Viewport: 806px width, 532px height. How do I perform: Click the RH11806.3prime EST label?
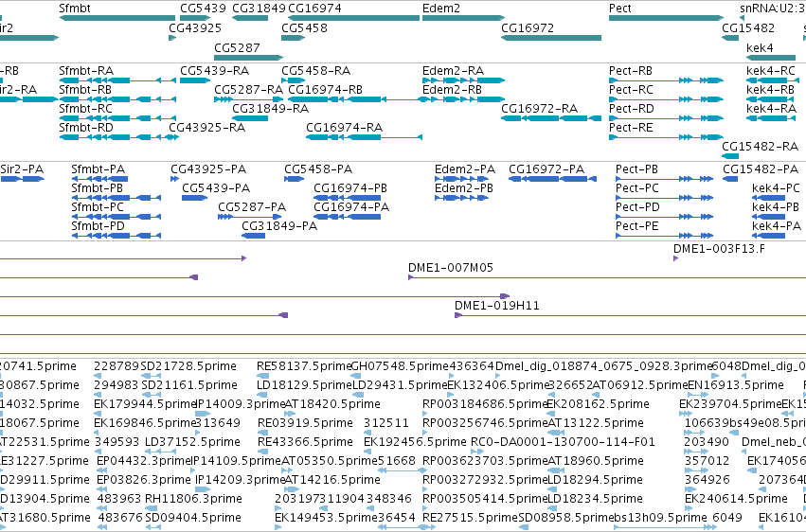tap(193, 499)
